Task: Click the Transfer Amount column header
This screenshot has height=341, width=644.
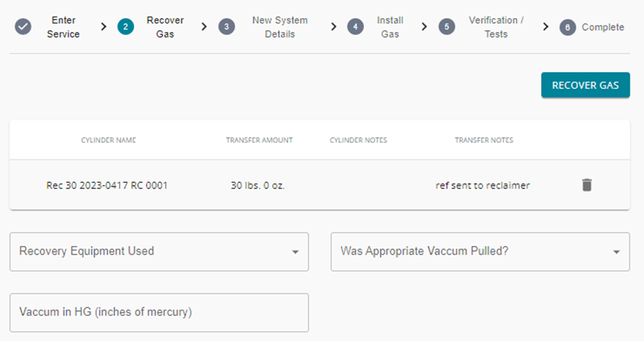Action: point(259,141)
